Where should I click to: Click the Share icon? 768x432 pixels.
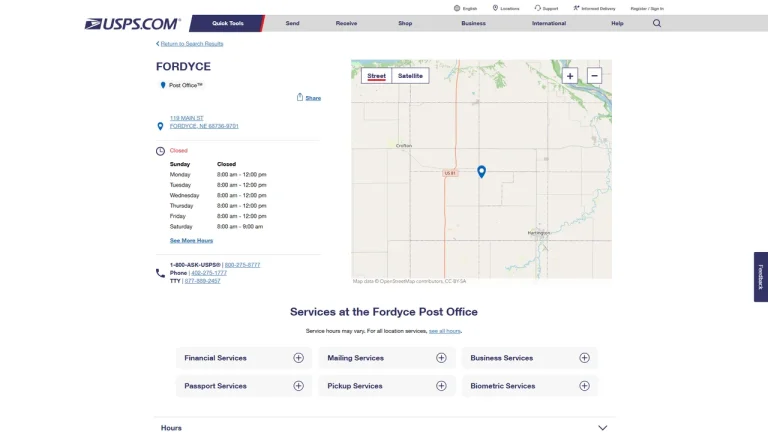pos(300,97)
